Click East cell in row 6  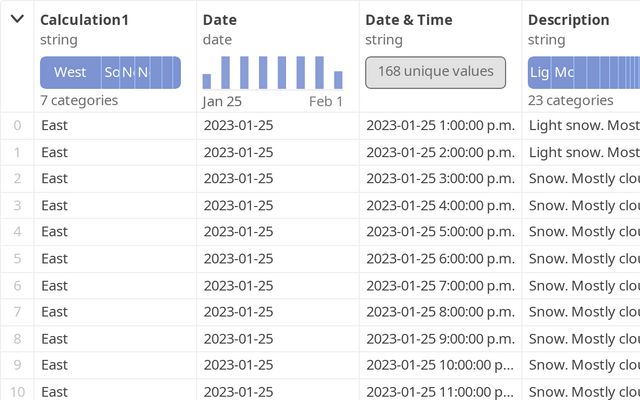[115, 286]
